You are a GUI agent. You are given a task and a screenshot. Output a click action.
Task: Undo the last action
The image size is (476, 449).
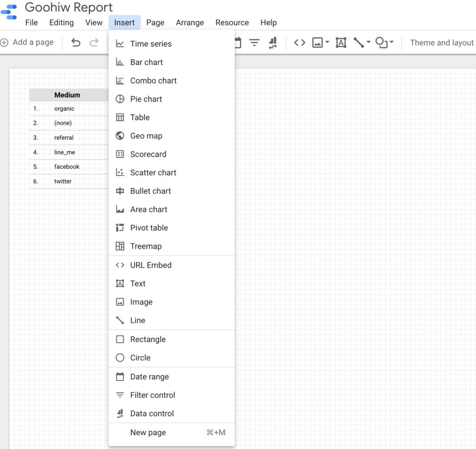[76, 42]
